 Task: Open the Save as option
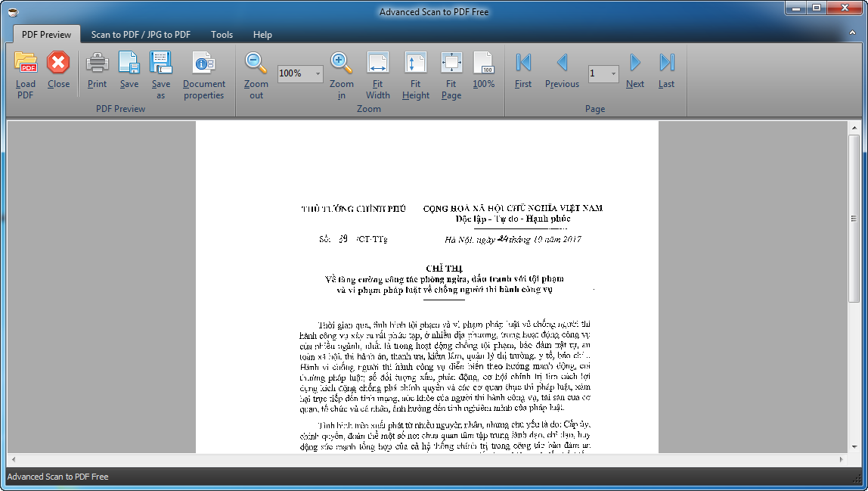click(161, 64)
